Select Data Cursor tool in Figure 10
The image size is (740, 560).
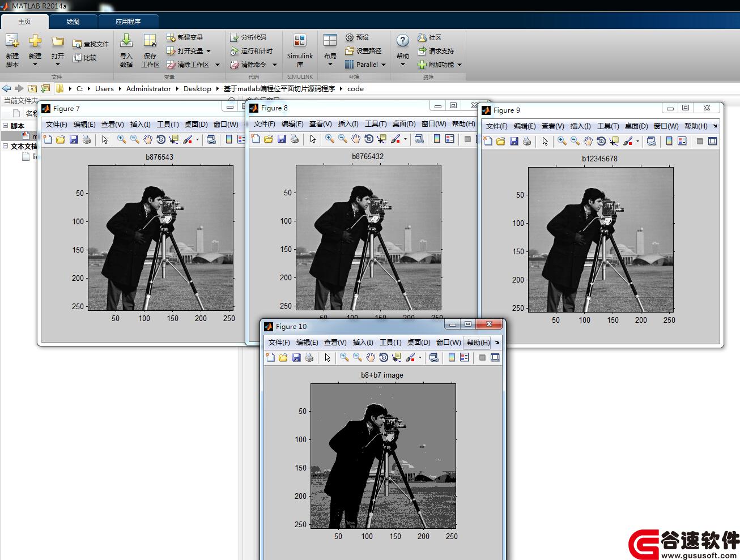[x=397, y=357]
